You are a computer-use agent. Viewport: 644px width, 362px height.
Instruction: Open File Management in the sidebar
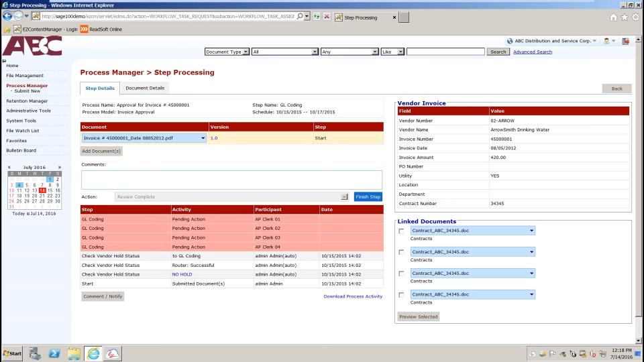click(x=25, y=76)
